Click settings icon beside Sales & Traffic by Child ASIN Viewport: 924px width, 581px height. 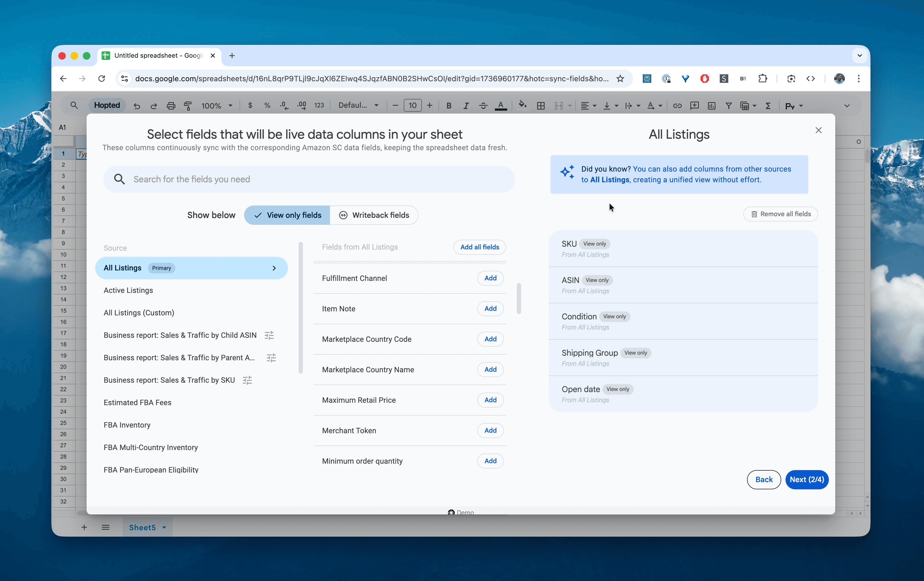click(269, 335)
